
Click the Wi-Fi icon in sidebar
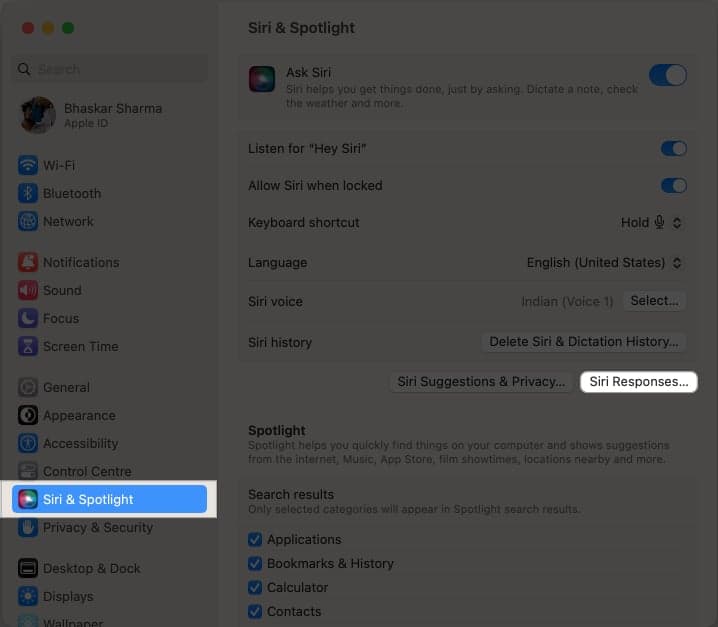[28, 165]
